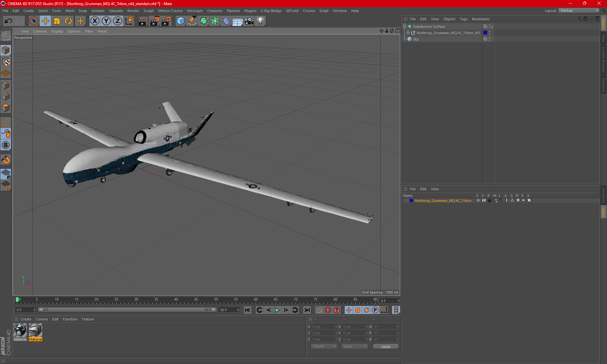607x364 pixels.
Task: Click the Apply button
Action: (x=386, y=347)
